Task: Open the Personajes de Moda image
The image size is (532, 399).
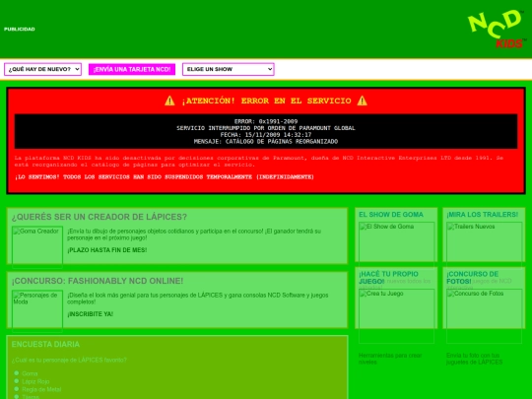Action: coord(37,311)
